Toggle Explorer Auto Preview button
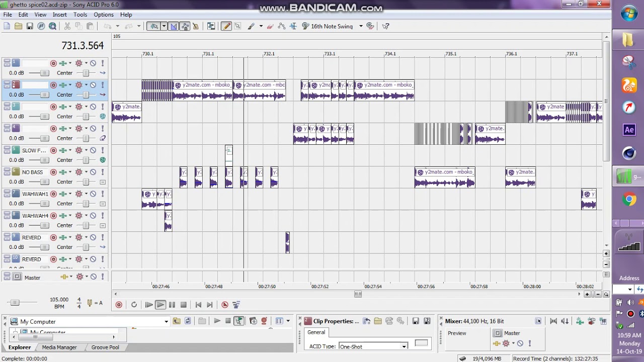This screenshot has height=362, width=644. click(x=238, y=321)
